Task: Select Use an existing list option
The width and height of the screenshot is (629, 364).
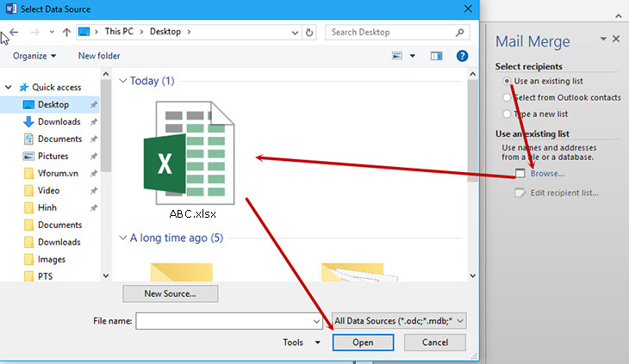Action: pos(507,80)
